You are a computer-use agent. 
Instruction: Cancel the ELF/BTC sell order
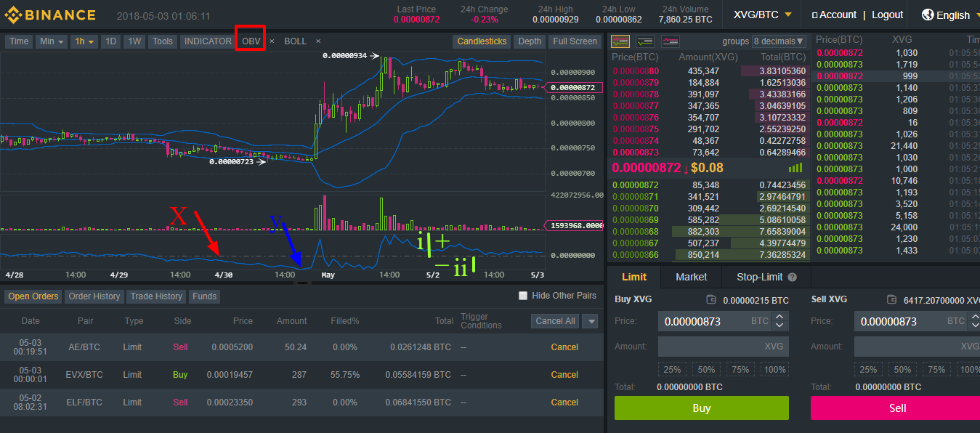pos(564,402)
